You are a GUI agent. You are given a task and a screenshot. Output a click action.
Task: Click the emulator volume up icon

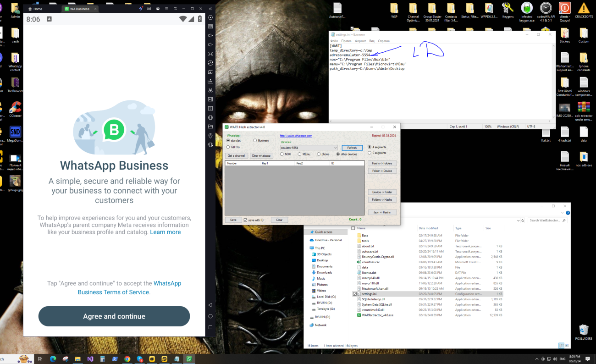point(210,36)
